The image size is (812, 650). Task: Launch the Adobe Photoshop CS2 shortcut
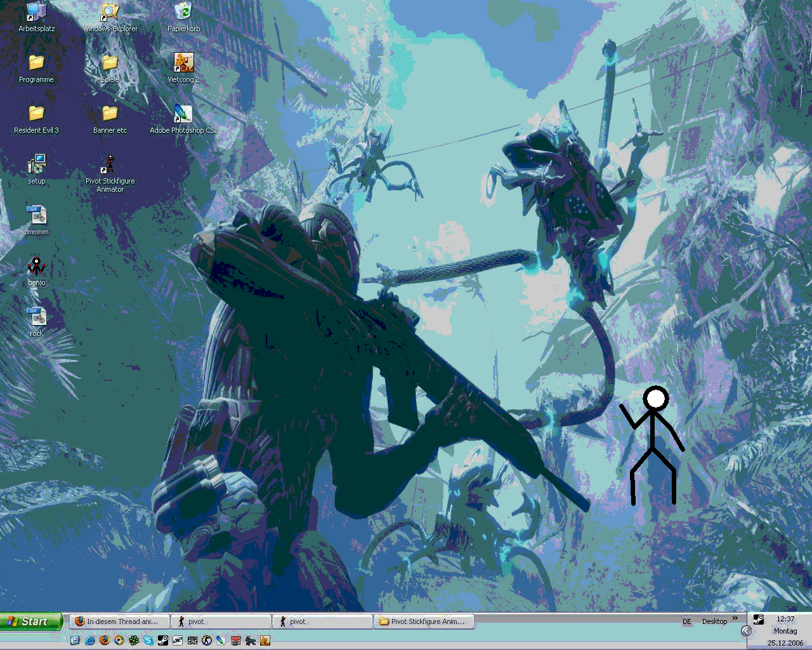click(x=183, y=118)
